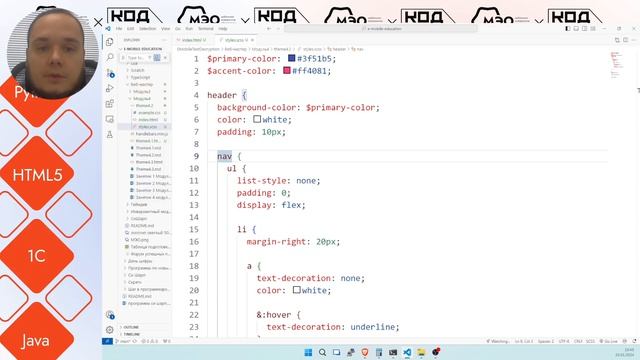Click the explorer tree filter input
640x360 pixels.
pos(136,58)
